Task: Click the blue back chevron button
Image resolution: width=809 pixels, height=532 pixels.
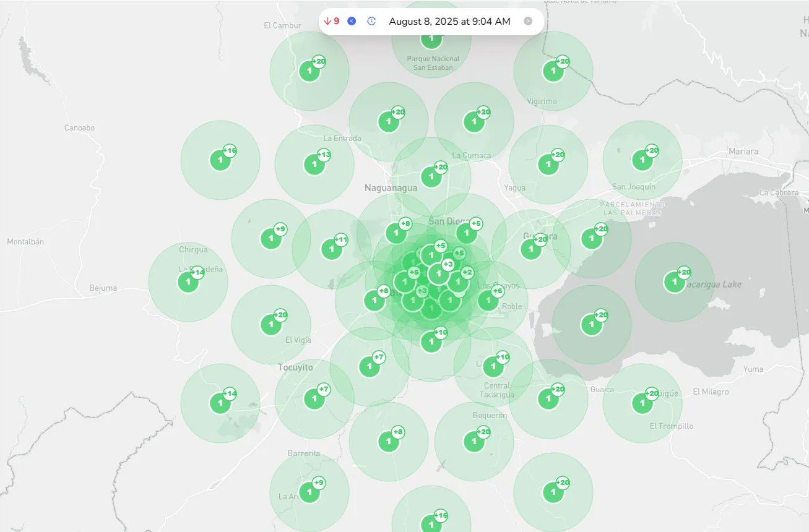Action: pos(352,20)
